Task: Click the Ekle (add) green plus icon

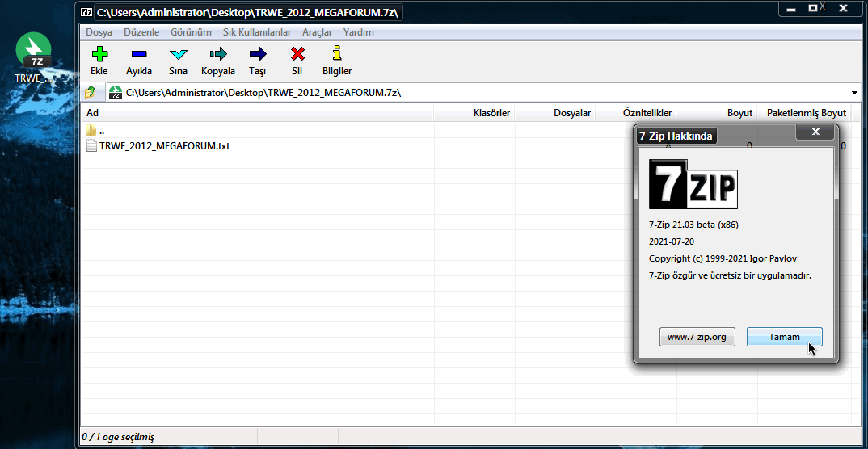Action: click(x=99, y=53)
